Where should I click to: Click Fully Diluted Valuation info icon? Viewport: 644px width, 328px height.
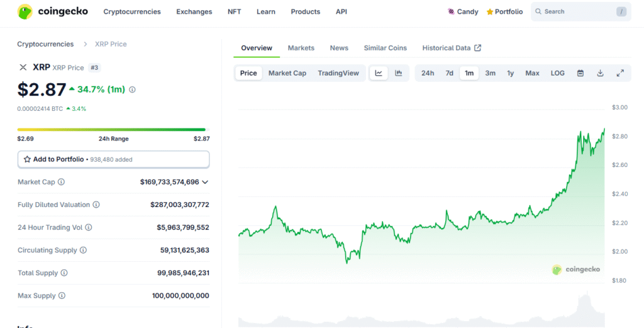tap(96, 204)
